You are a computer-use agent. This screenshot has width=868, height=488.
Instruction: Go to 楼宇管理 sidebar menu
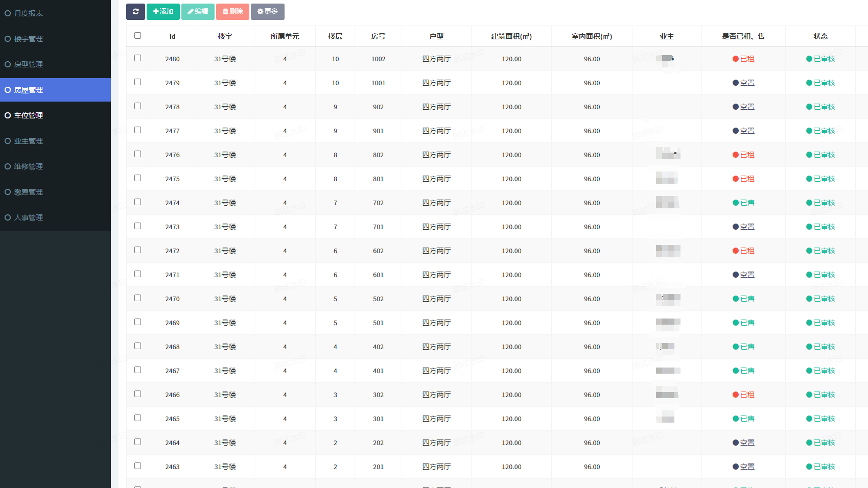click(x=29, y=39)
